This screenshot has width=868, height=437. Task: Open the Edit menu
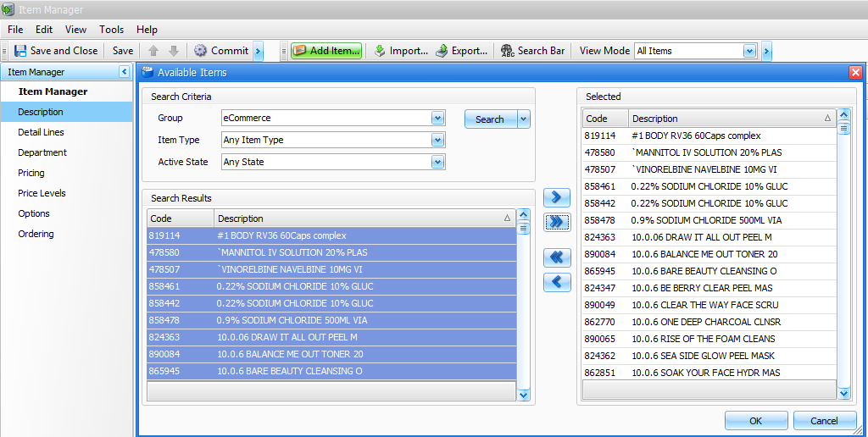tap(44, 30)
